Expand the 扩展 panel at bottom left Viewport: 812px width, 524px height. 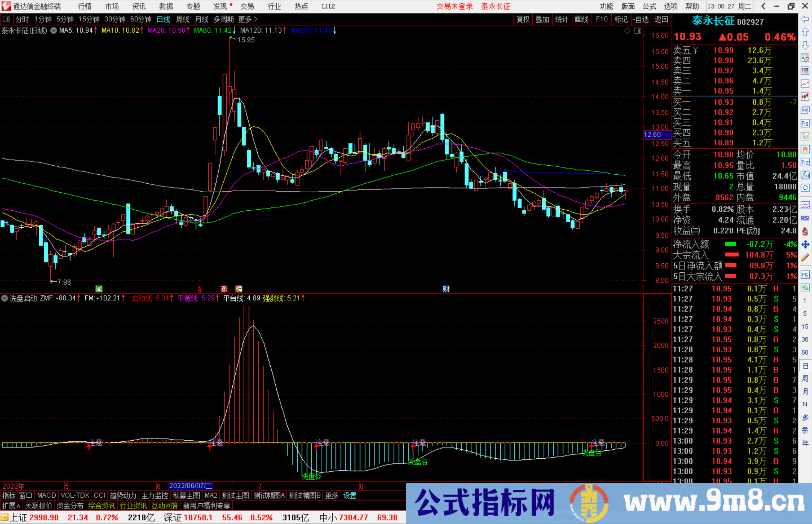9,506
